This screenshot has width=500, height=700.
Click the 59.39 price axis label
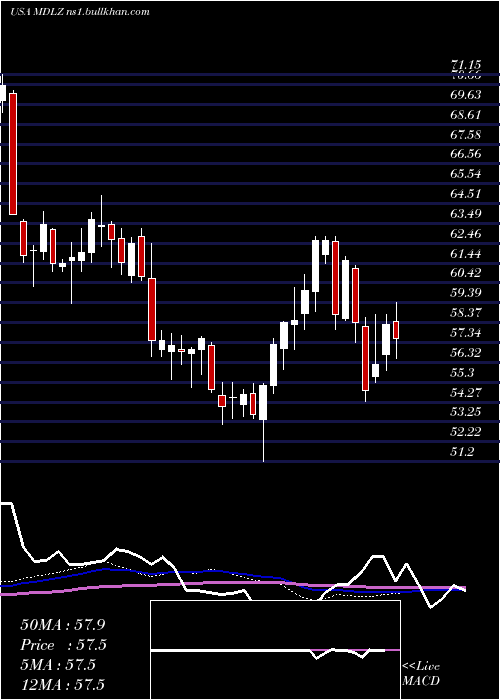[466, 292]
